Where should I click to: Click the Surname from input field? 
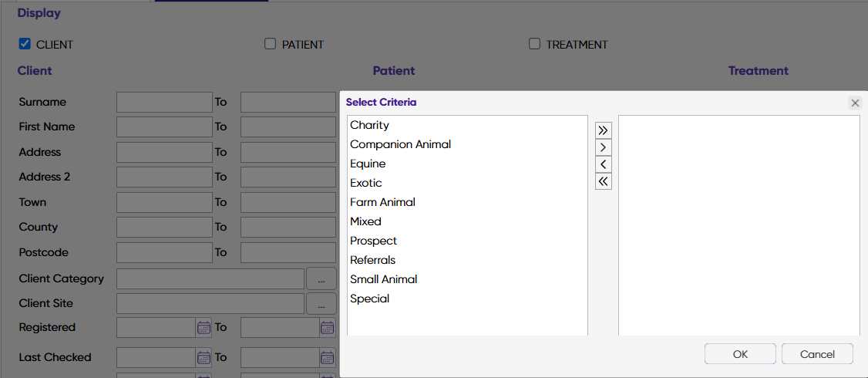coord(164,103)
